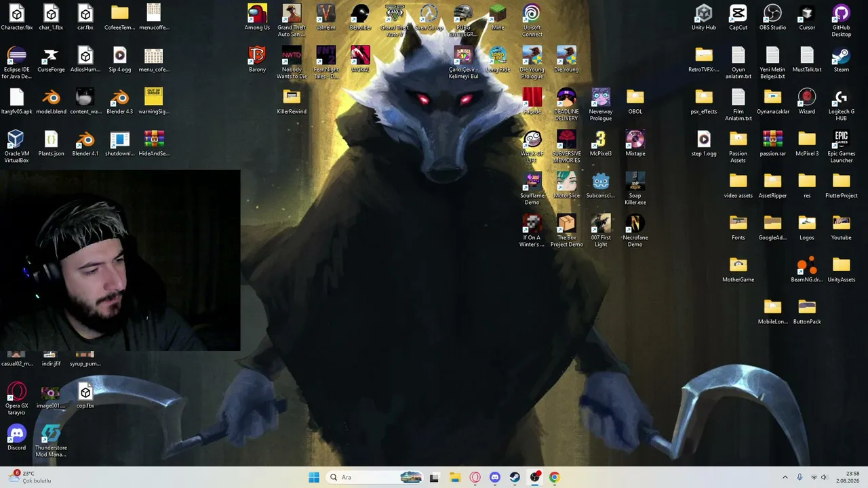Viewport: 868px width, 488px height.
Task: Select the MotorSlice game icon
Action: pyautogui.click(x=566, y=186)
